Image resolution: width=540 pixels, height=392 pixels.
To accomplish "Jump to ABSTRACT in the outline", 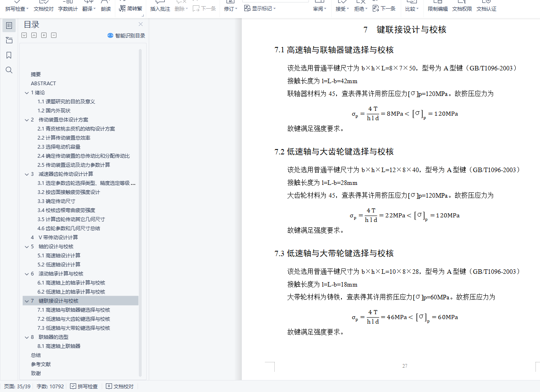I will [43, 84].
